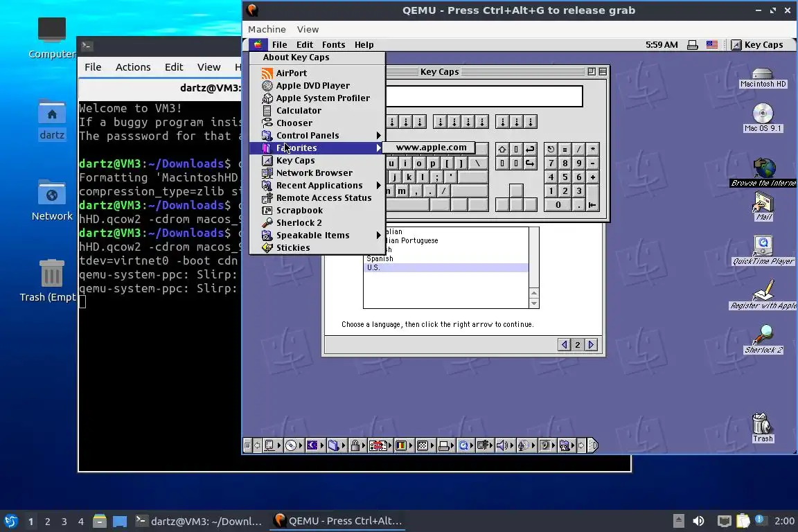Open Scrapbook from the Apple menu
Viewport: 798px width, 532px height.
point(317,211)
